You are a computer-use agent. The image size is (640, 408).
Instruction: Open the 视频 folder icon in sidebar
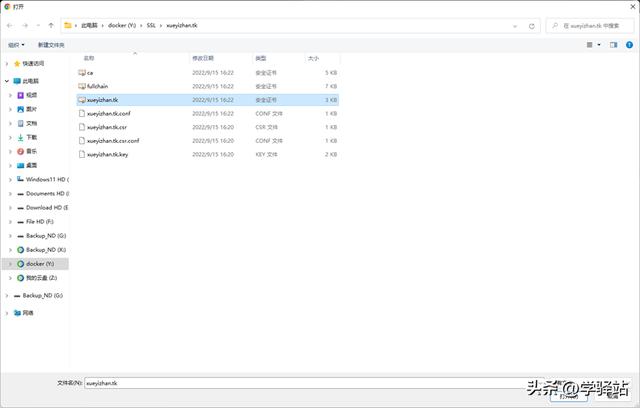pyautogui.click(x=20, y=95)
